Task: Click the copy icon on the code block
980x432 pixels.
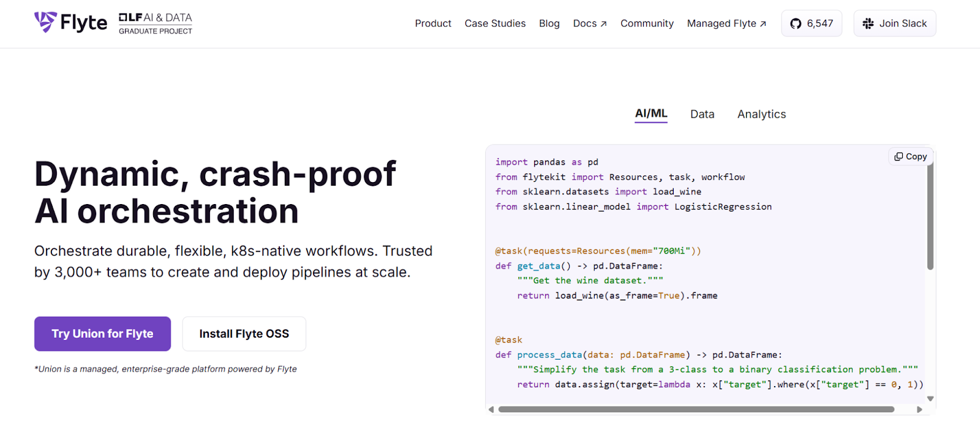Action: click(x=899, y=157)
